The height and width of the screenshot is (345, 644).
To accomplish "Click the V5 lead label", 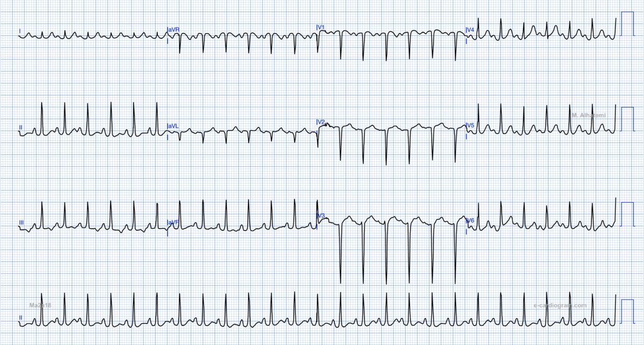I will 470,126.
